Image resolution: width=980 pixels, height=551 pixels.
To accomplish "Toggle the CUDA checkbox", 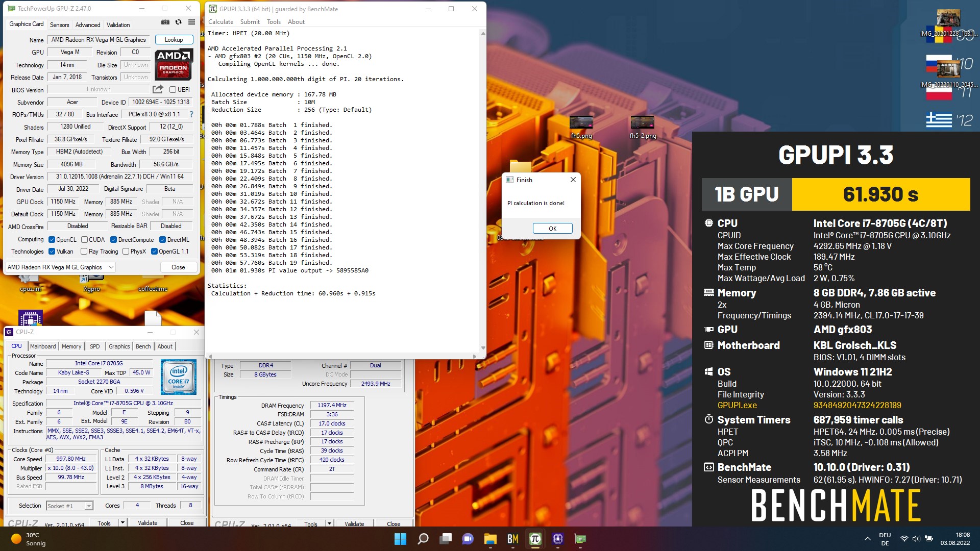I will 84,240.
